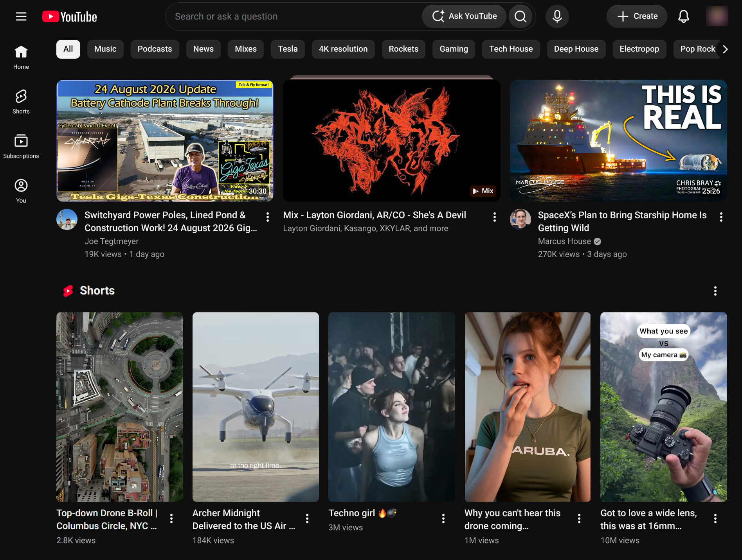
Task: Open the Columbus Circle drone short thumbnail
Action: point(119,407)
